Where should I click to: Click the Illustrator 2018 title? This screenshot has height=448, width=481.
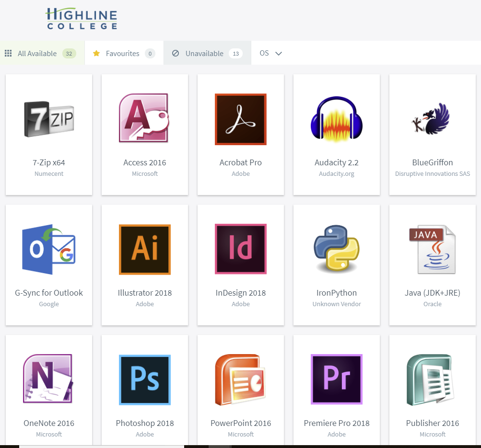tap(145, 293)
